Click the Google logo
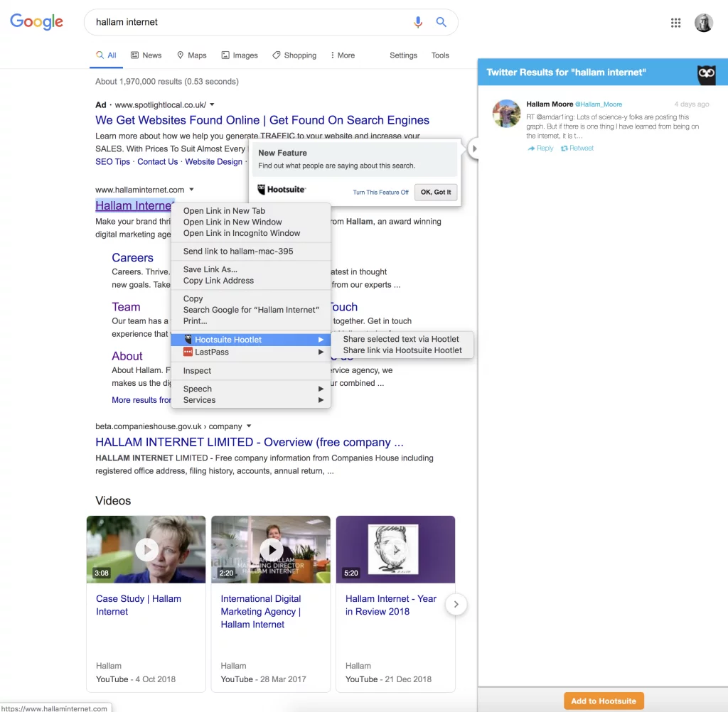This screenshot has width=728, height=712. coord(37,21)
